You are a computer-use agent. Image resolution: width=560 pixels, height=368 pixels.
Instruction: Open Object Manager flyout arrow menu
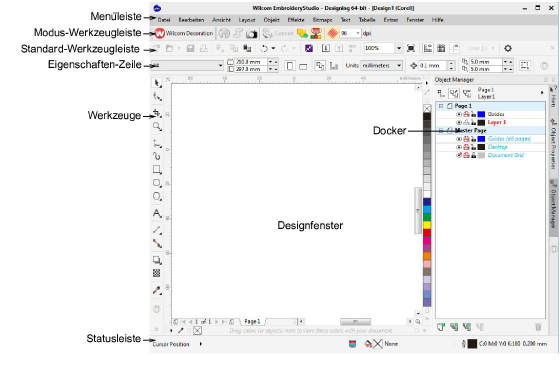(542, 93)
